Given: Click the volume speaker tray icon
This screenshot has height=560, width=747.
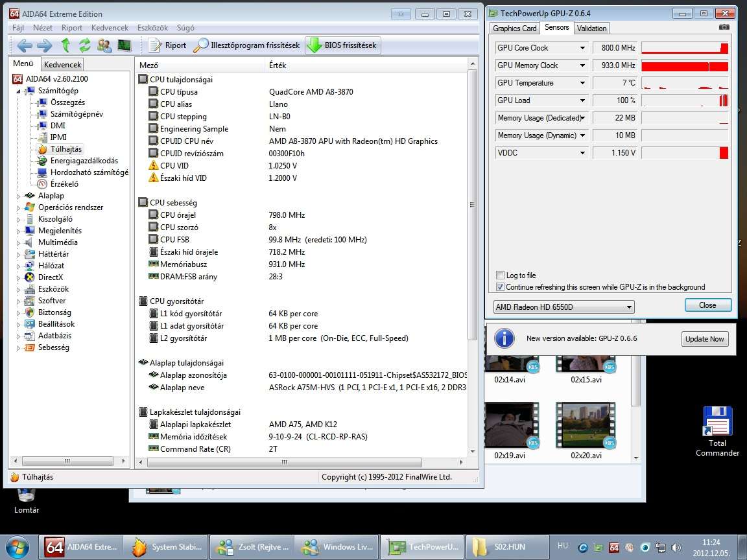Looking at the screenshot, I should (676, 547).
